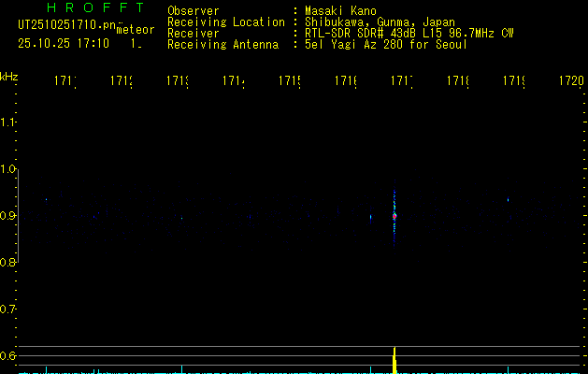Click the Receiving Location label
This screenshot has height=374, width=588.
point(226,22)
